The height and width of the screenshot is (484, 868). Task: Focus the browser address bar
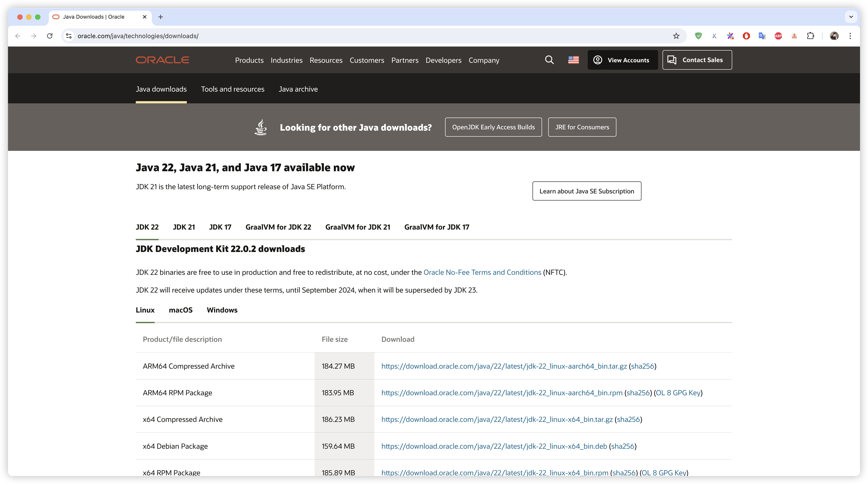337,36
